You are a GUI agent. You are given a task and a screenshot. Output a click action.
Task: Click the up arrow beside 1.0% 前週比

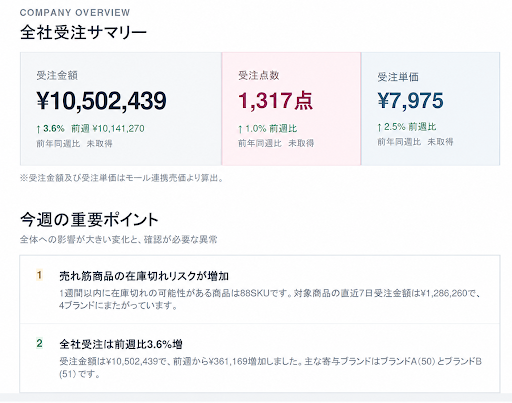coord(240,129)
